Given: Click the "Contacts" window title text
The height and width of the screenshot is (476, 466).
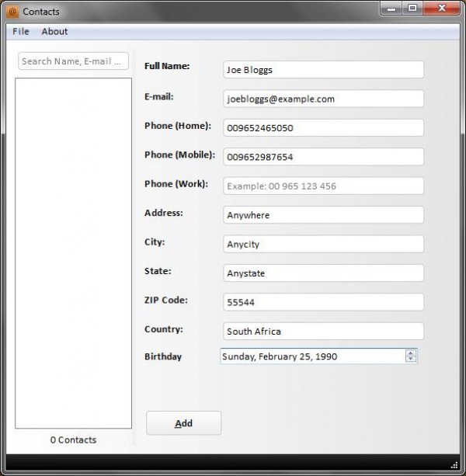Looking at the screenshot, I should tap(41, 12).
